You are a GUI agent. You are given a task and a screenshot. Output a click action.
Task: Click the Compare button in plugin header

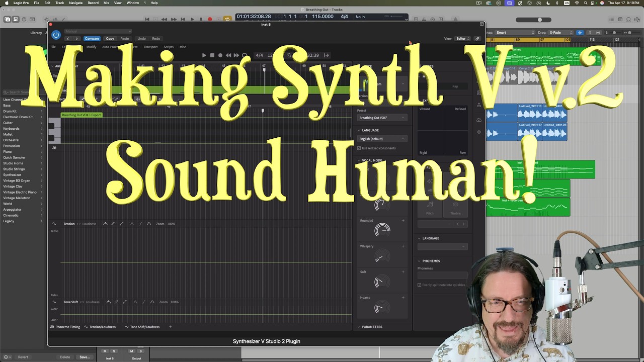(92, 39)
